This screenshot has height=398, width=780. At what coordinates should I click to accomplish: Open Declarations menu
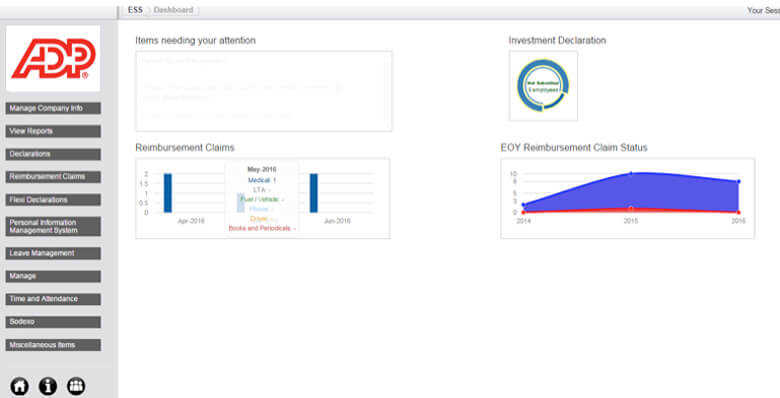point(53,154)
